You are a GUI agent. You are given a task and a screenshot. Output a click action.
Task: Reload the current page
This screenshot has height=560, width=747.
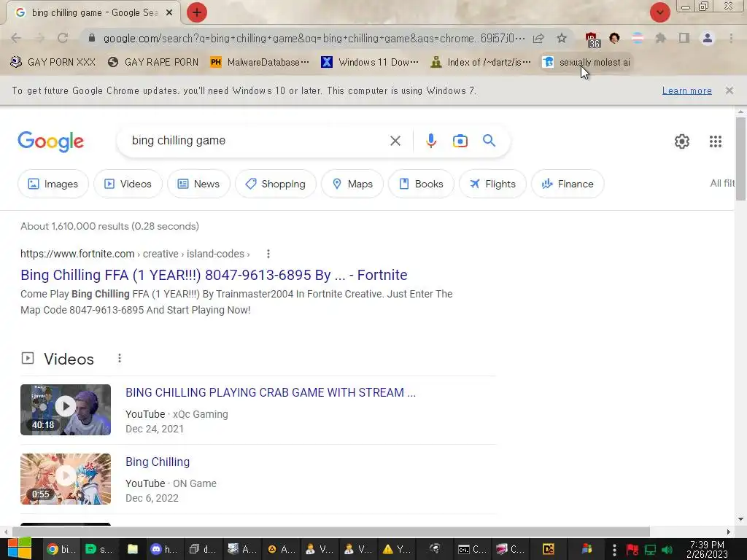click(x=63, y=38)
